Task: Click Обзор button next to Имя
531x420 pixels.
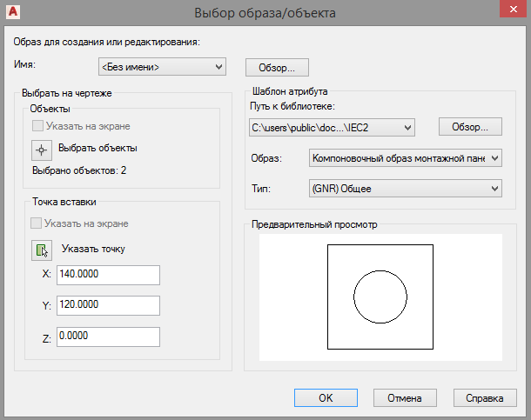Action: [x=277, y=68]
